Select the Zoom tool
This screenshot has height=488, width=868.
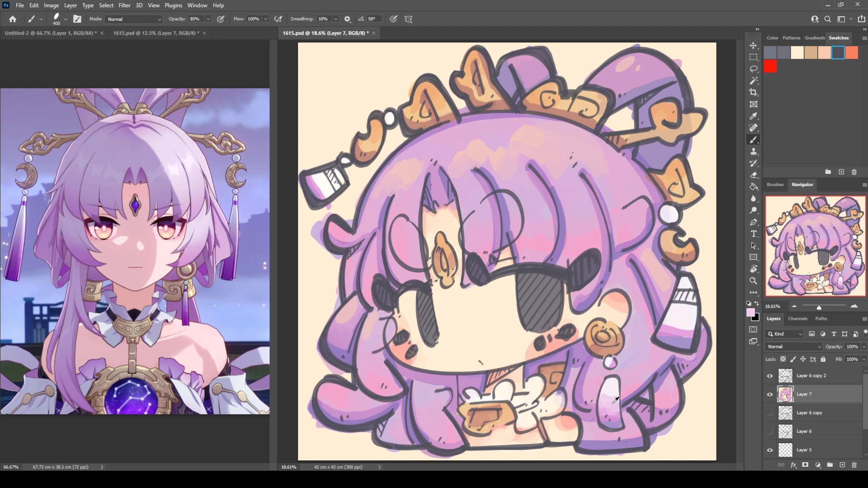[754, 281]
